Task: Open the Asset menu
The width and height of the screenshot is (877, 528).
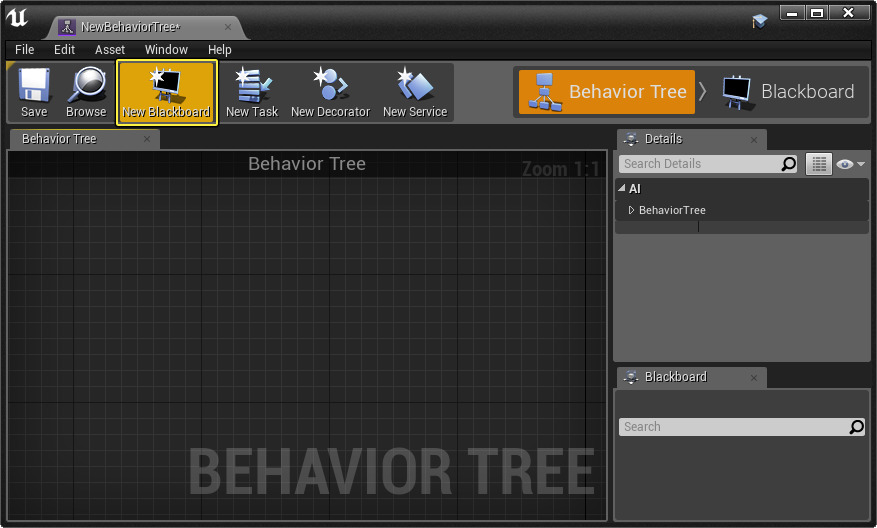Action: pyautogui.click(x=110, y=49)
